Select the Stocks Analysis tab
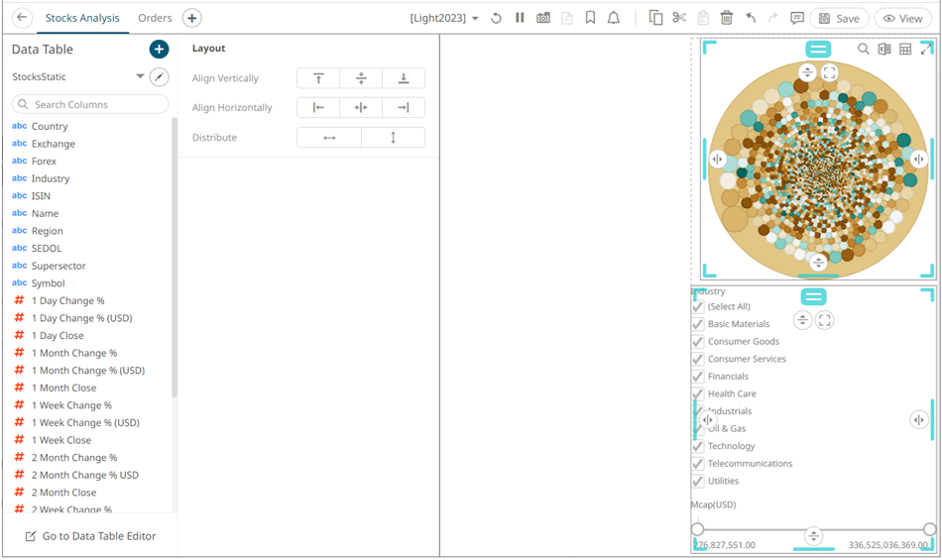The width and height of the screenshot is (942, 560). (x=82, y=18)
